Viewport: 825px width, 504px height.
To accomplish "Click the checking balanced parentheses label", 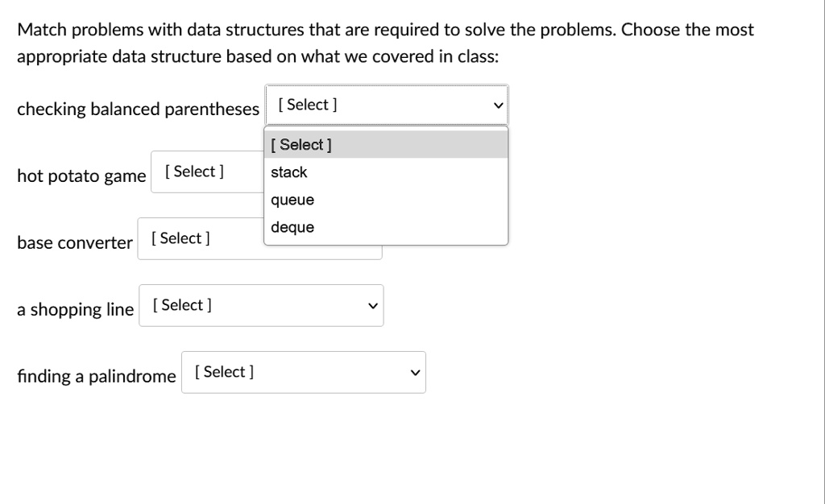I will (x=138, y=109).
